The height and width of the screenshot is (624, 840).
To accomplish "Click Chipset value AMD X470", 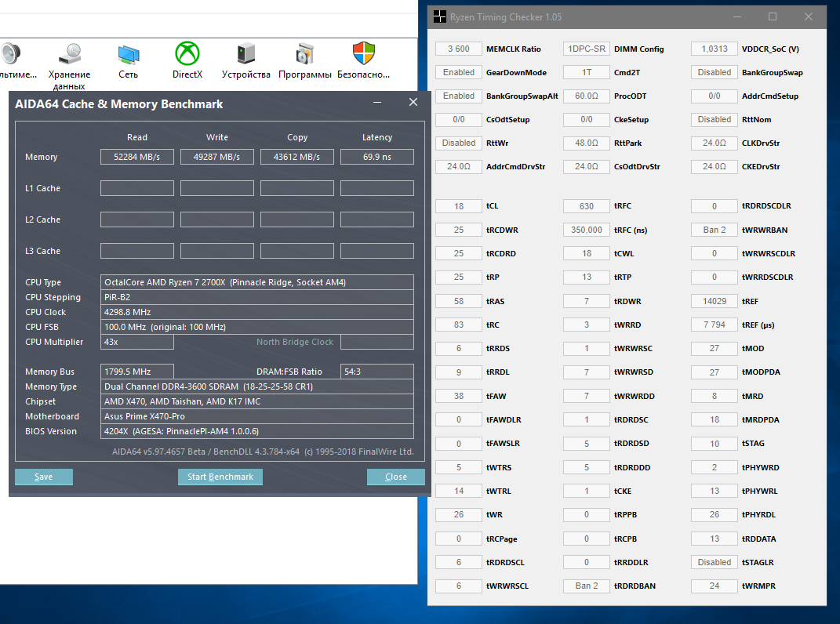I will (257, 401).
